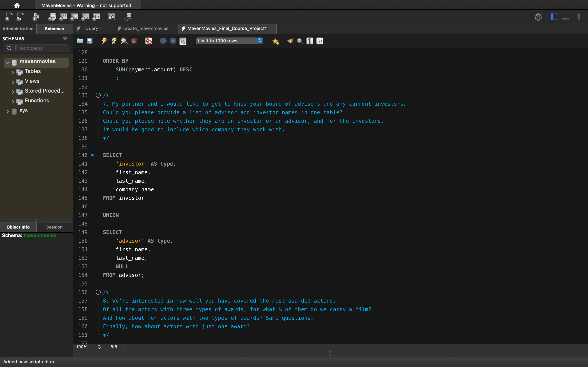This screenshot has width=588, height=367.
Task: Stop the running query with the stop icon
Action: 134,41
